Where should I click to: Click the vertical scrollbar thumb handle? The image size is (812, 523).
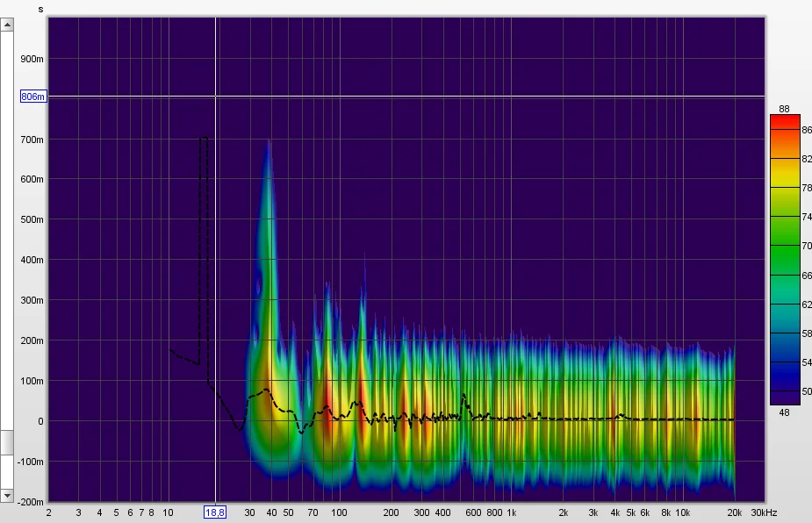click(x=7, y=442)
